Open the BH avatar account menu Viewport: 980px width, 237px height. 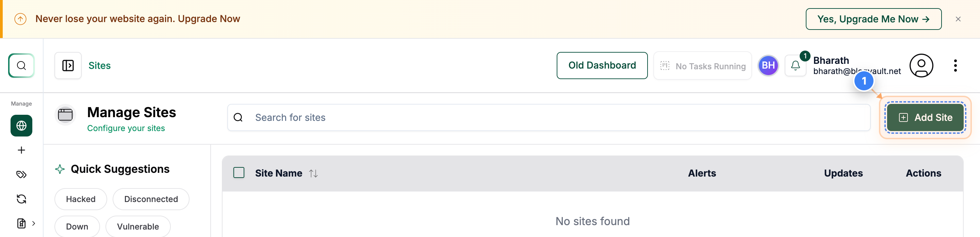pos(768,65)
